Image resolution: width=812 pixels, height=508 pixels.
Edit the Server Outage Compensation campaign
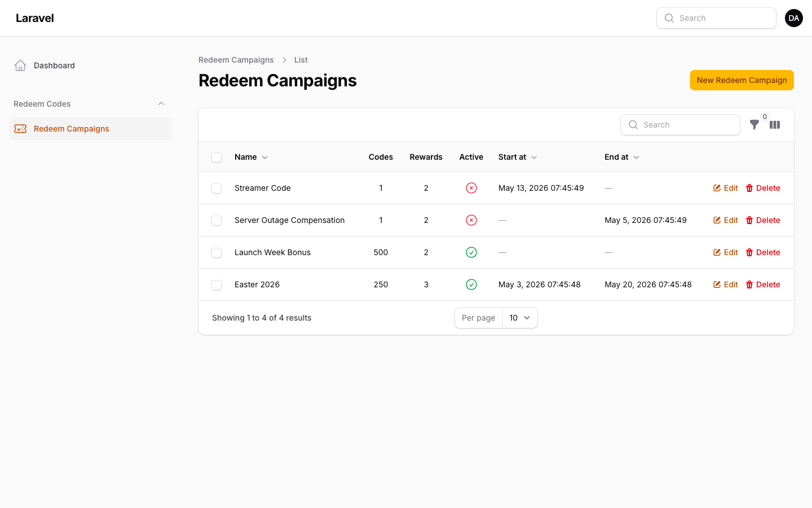(x=726, y=220)
